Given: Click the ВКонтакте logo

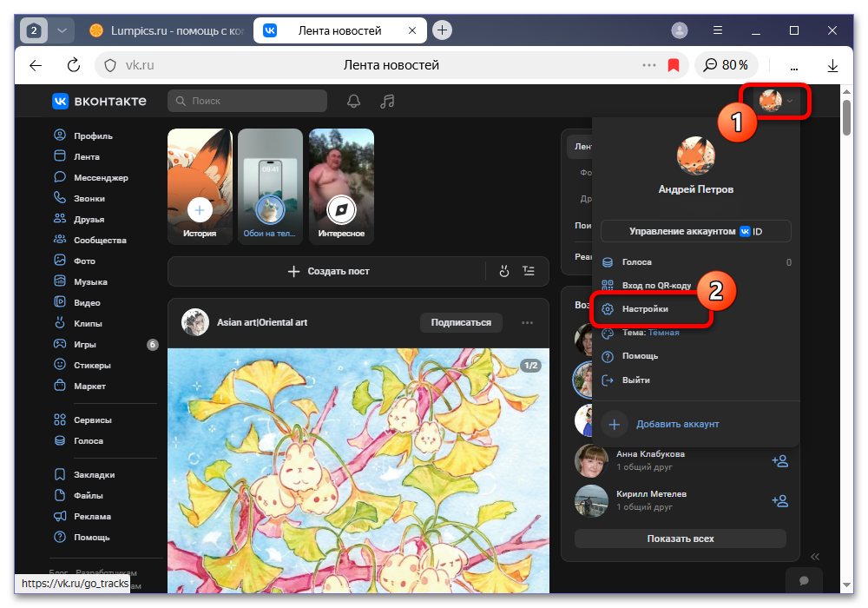Looking at the screenshot, I should click(99, 101).
